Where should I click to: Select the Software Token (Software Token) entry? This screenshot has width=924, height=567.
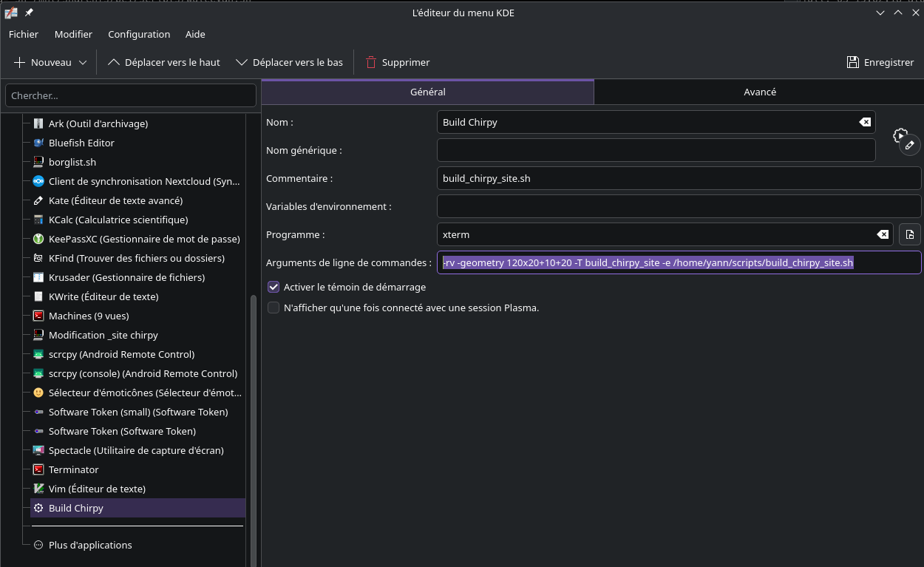point(122,431)
